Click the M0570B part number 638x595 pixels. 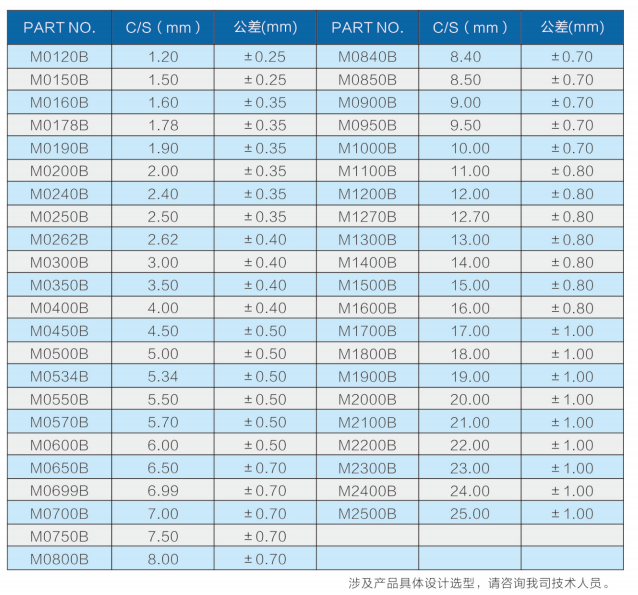click(x=59, y=422)
